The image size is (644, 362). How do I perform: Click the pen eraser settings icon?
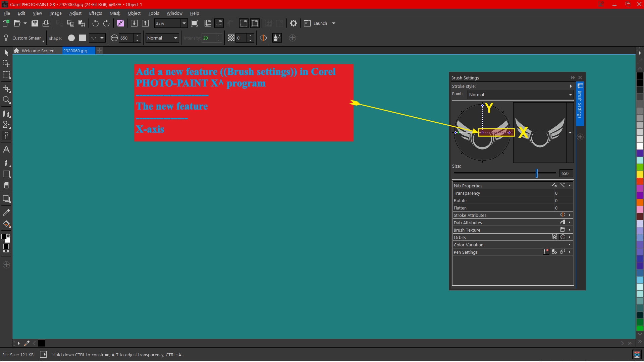[x=554, y=252]
